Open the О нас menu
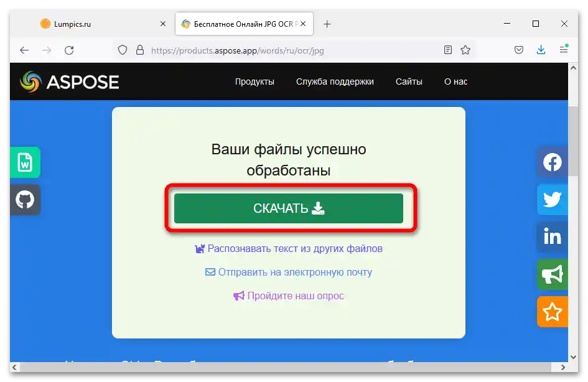 (455, 82)
